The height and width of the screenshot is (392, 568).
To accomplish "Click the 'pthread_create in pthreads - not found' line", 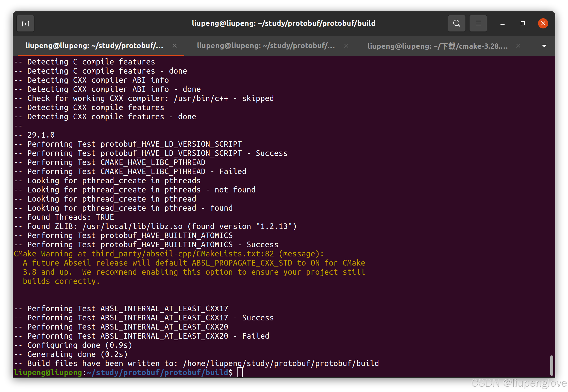I will tap(135, 190).
